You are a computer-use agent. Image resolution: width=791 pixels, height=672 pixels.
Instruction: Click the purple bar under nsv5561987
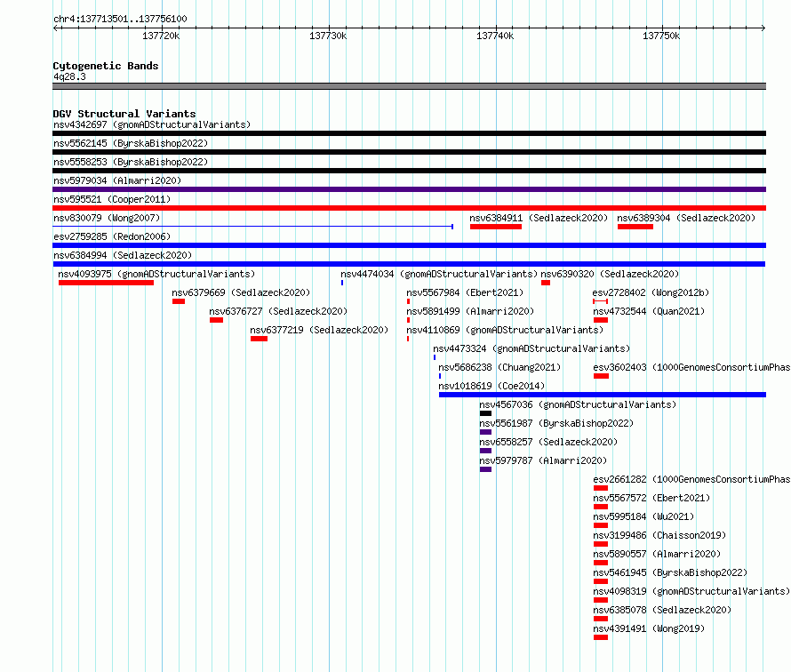(486, 432)
